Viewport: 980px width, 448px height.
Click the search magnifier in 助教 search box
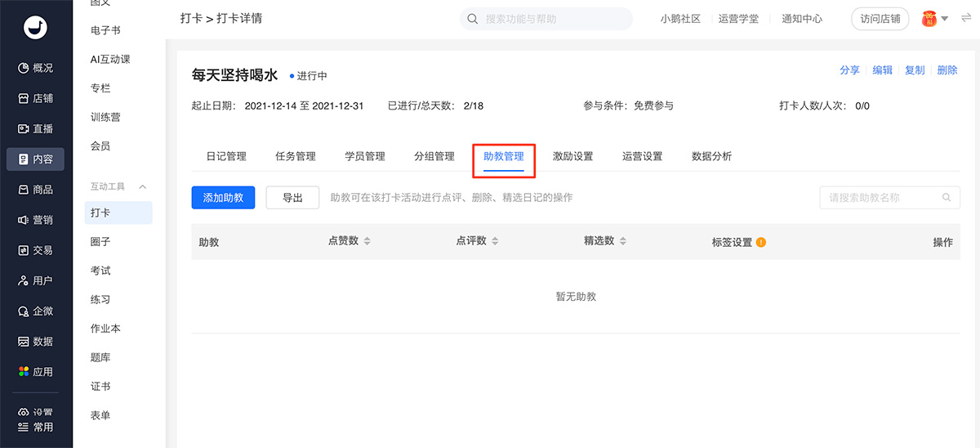[947, 198]
